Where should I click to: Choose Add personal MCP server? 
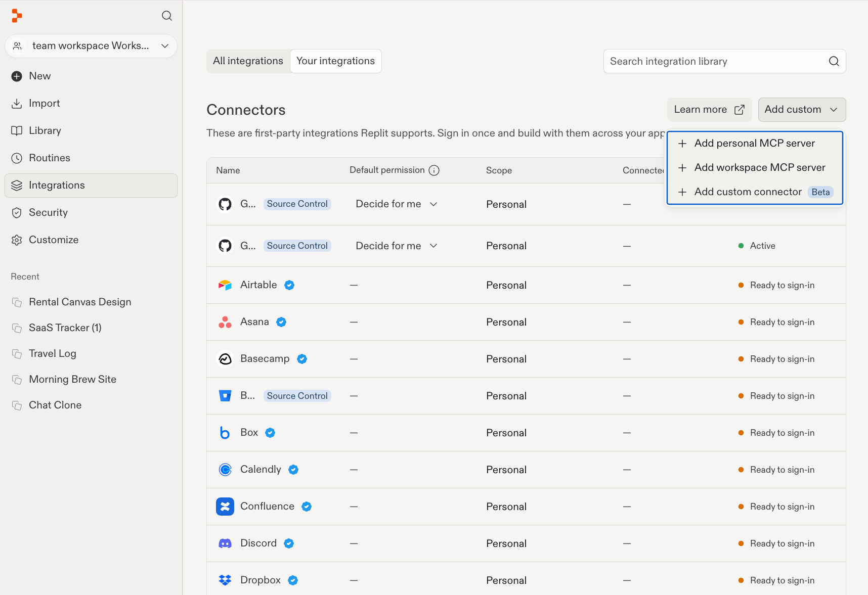[x=755, y=144]
